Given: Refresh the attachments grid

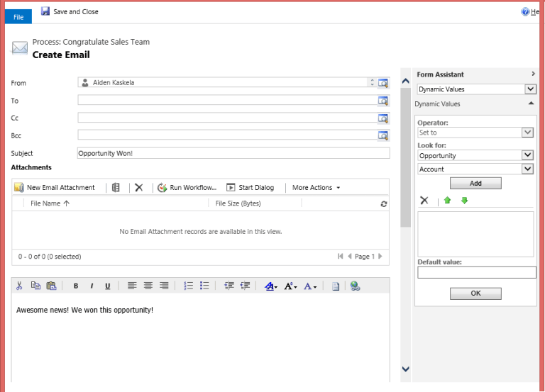Looking at the screenshot, I should click(x=384, y=204).
